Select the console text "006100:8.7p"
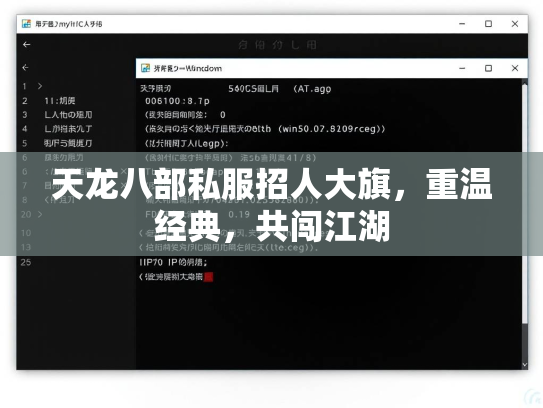The image size is (543, 408). 177,101
